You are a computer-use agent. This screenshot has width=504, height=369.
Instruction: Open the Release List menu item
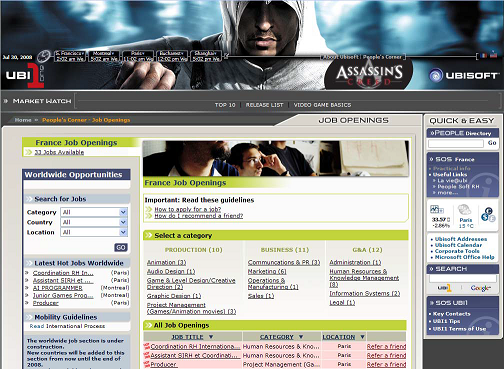(x=264, y=105)
